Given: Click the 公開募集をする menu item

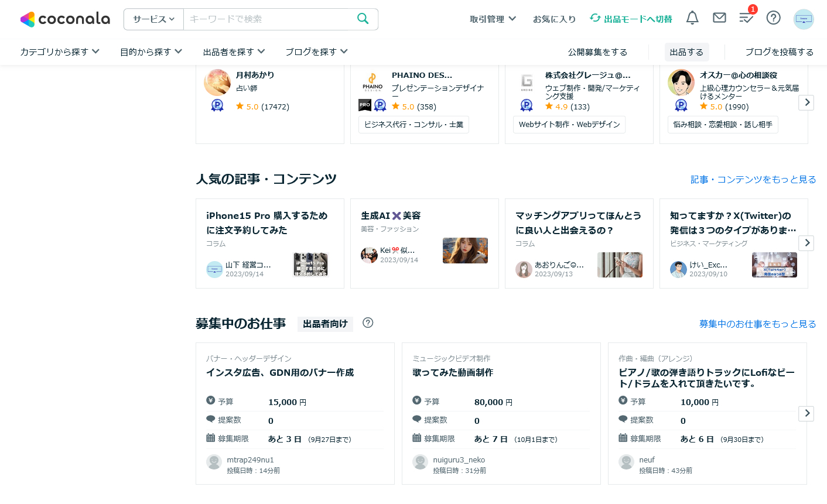Looking at the screenshot, I should [x=597, y=52].
